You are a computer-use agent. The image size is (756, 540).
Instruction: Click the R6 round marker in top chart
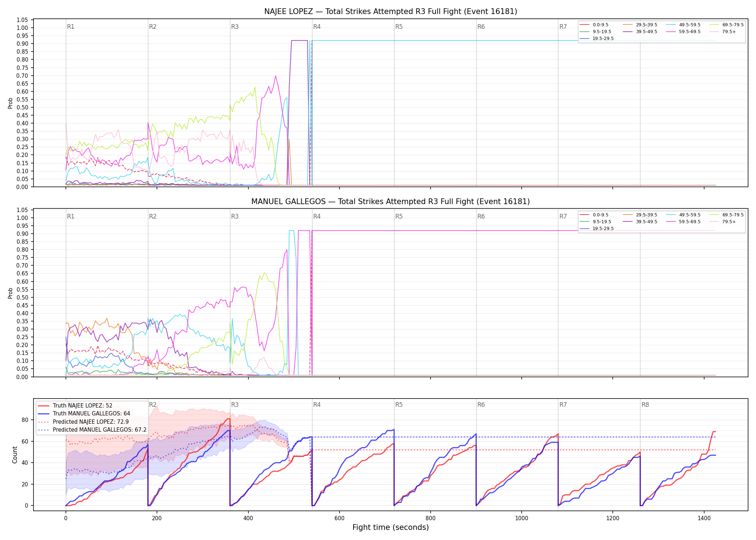[481, 27]
